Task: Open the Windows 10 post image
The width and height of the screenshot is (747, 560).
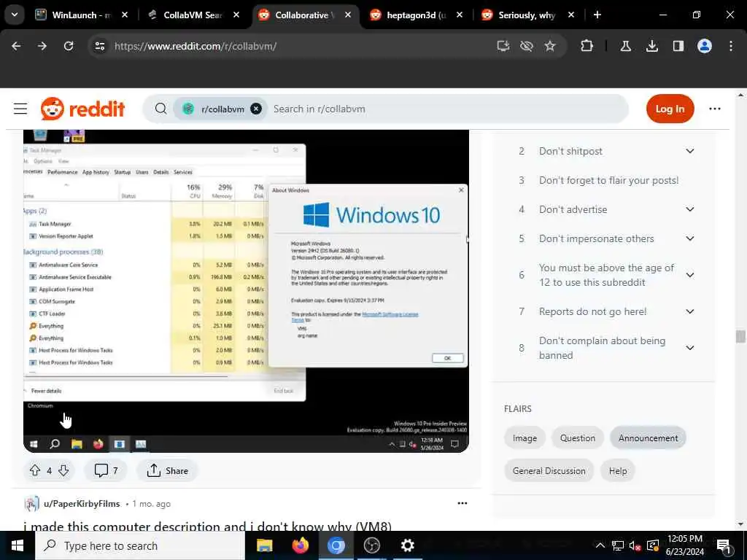Action: pos(246,290)
